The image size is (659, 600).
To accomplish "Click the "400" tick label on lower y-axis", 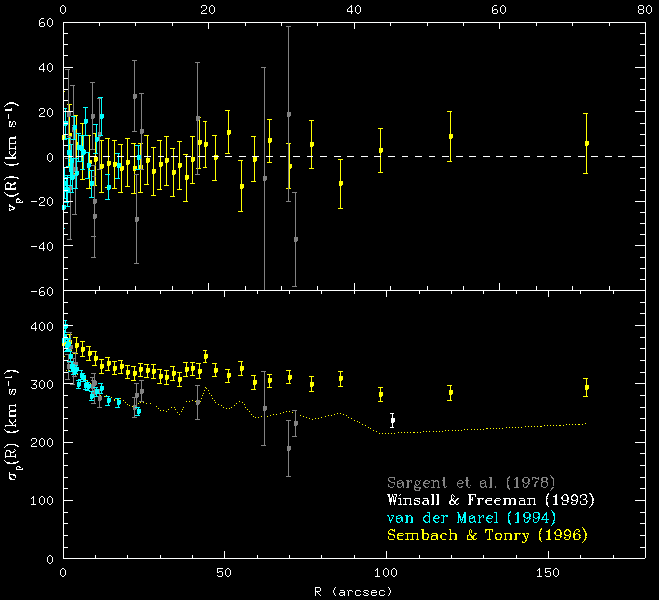I will pyautogui.click(x=41, y=327).
